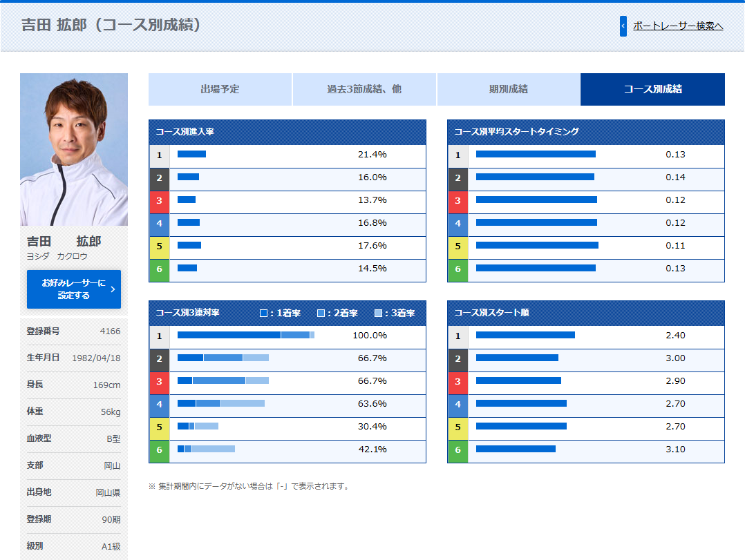Screen dimensions: 745x560
Task: Click red course 3 badge in コース別スタート順
Action: click(458, 382)
